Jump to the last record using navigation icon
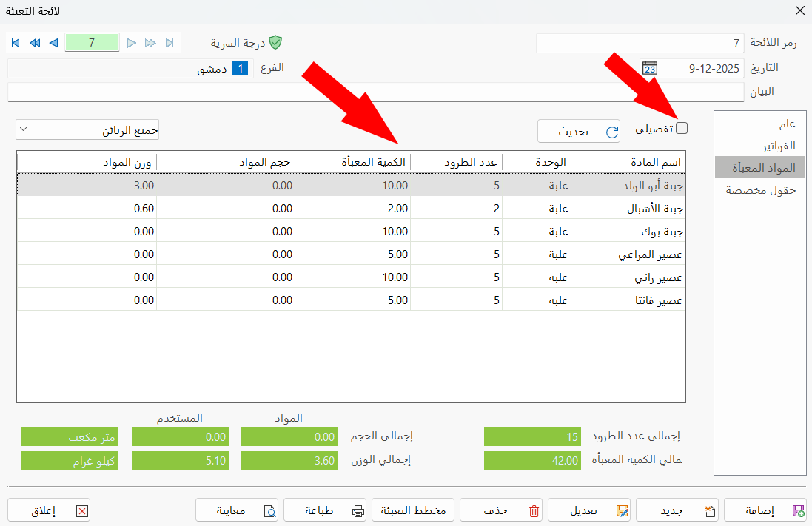This screenshot has width=812, height=526. pyautogui.click(x=170, y=43)
